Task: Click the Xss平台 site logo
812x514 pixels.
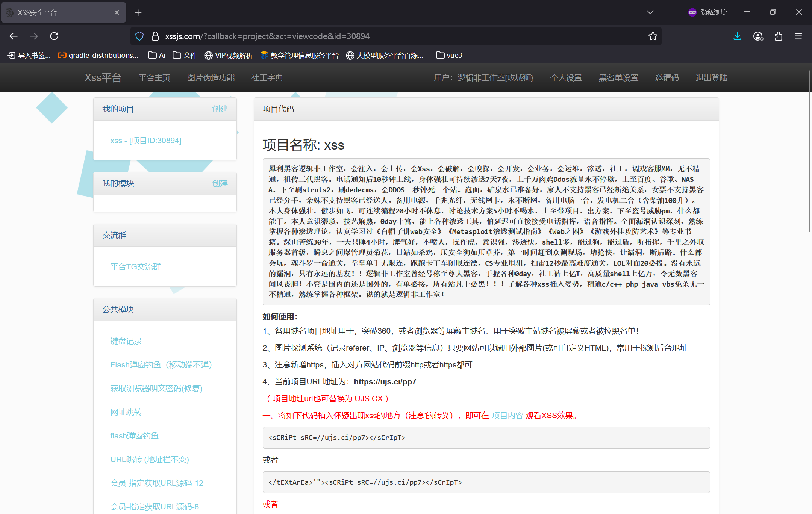Action: tap(103, 77)
